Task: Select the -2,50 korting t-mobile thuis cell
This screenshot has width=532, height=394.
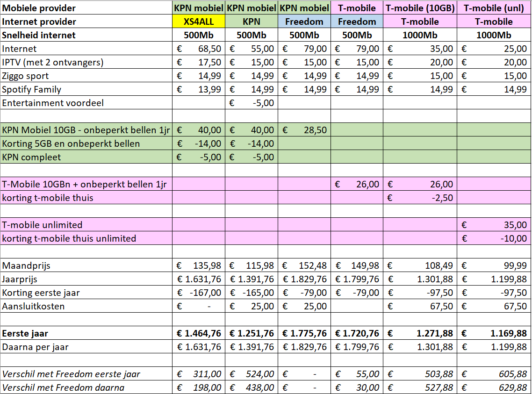Action: (x=420, y=198)
